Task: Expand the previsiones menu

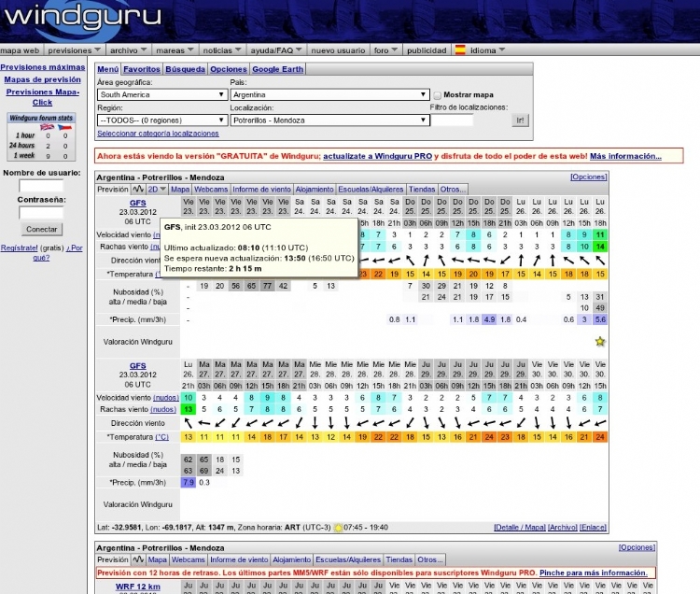Action: [x=74, y=50]
